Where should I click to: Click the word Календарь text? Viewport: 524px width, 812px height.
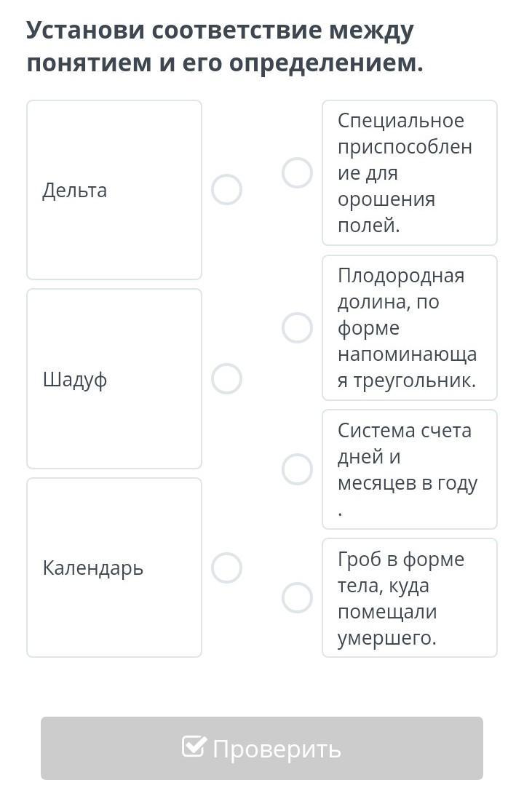click(93, 568)
